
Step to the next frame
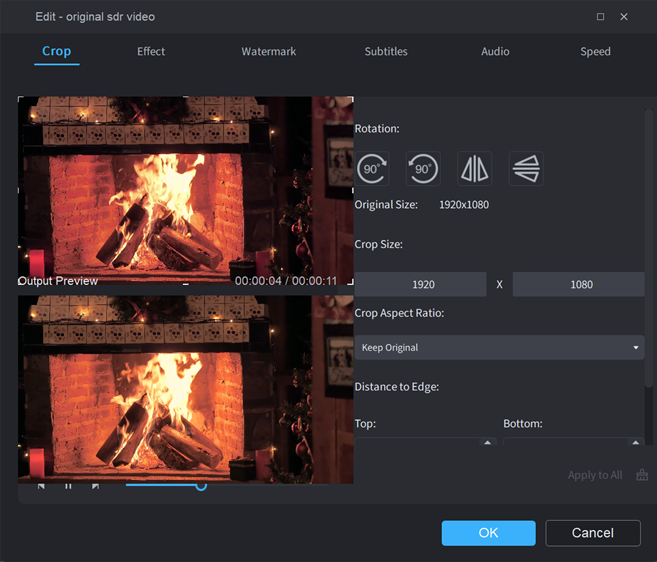coord(95,487)
